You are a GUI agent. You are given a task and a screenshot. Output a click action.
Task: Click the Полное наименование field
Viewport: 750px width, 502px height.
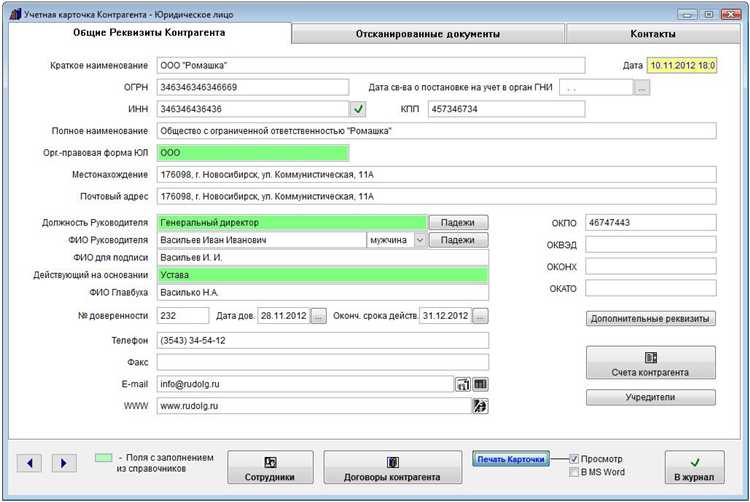point(436,131)
